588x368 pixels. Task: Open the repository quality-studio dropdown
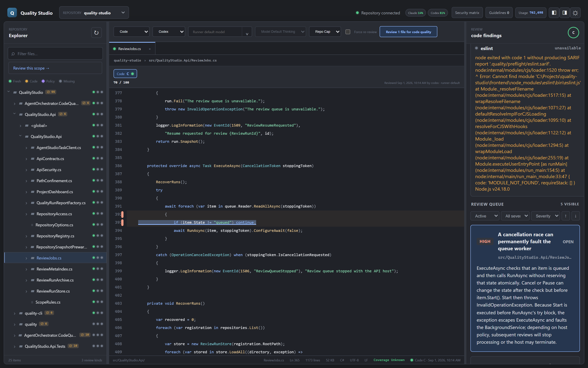[94, 13]
